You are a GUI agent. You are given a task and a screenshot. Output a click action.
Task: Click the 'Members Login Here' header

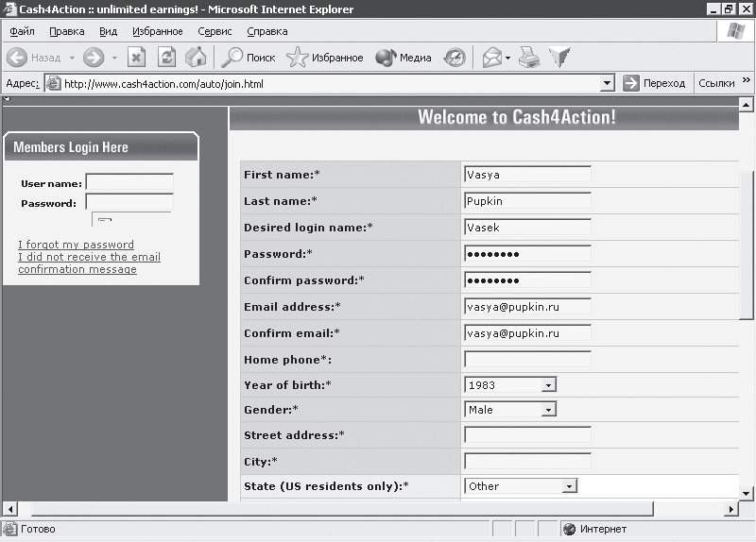tap(71, 147)
